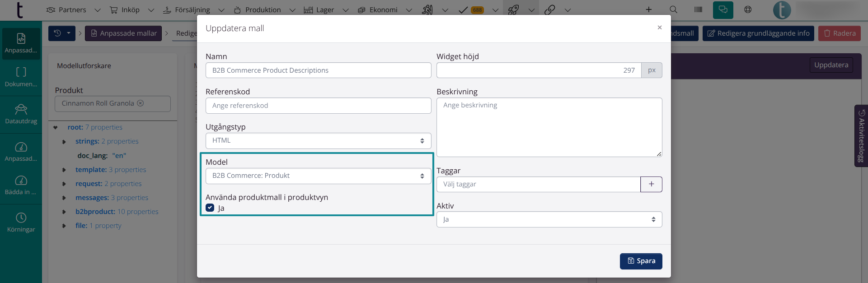
Task: Click the Referenskod input field
Action: pos(318,106)
